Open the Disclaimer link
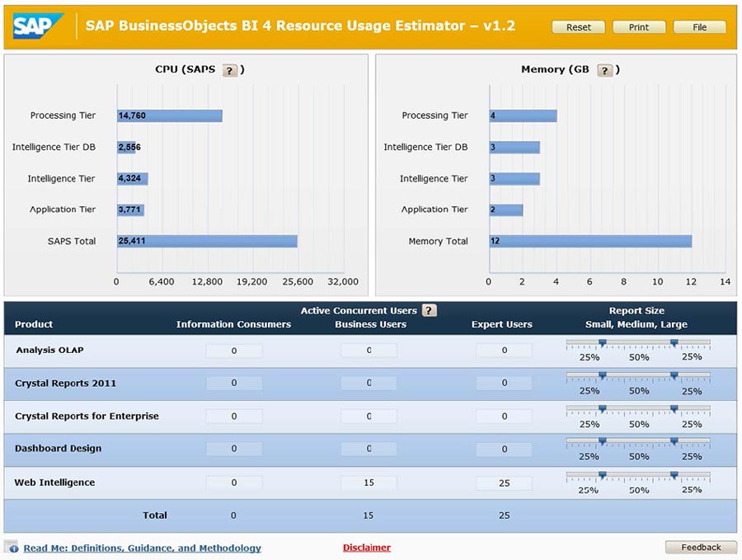 click(x=367, y=548)
